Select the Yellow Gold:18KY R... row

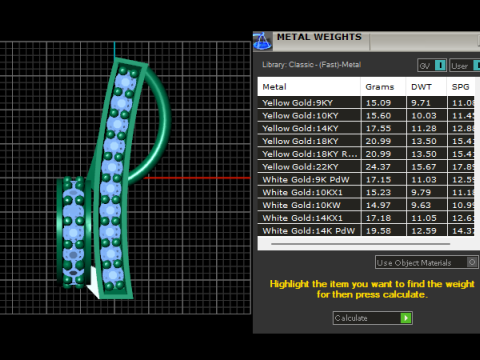pyautogui.click(x=366, y=154)
